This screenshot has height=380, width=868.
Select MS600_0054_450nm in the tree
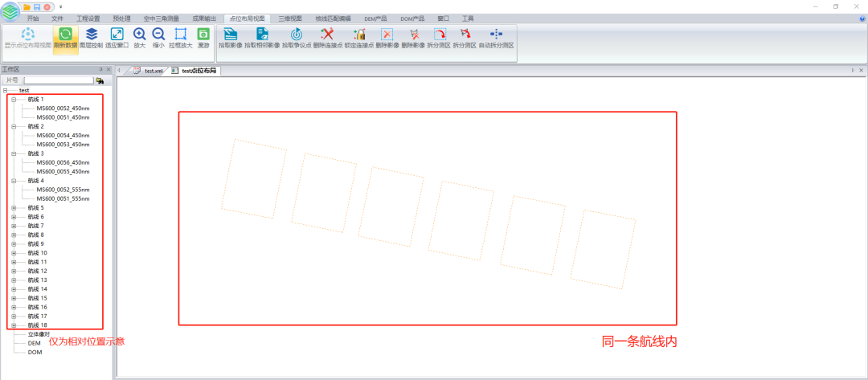(x=63, y=136)
